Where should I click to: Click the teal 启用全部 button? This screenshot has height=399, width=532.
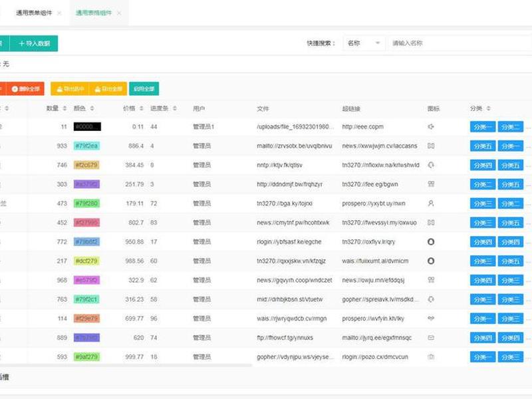click(144, 89)
